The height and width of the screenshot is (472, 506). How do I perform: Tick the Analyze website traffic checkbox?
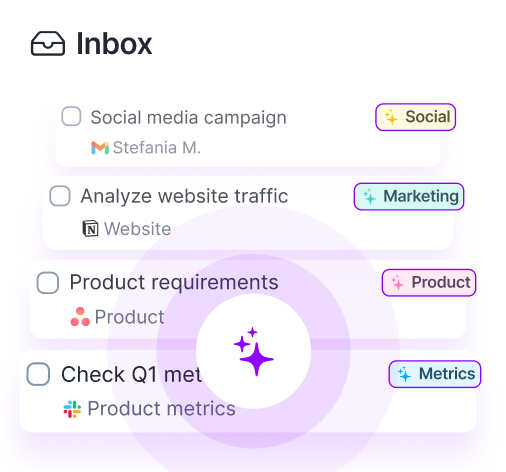point(60,196)
